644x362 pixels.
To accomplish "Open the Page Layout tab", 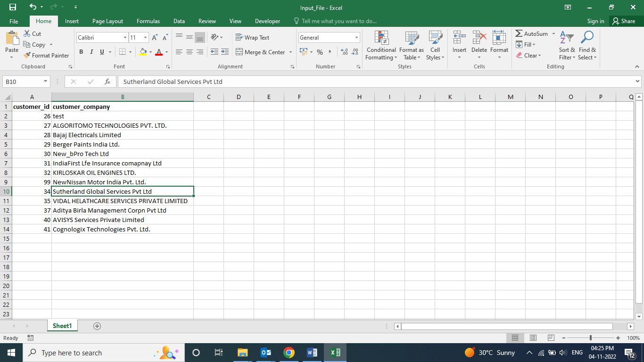I will (107, 21).
